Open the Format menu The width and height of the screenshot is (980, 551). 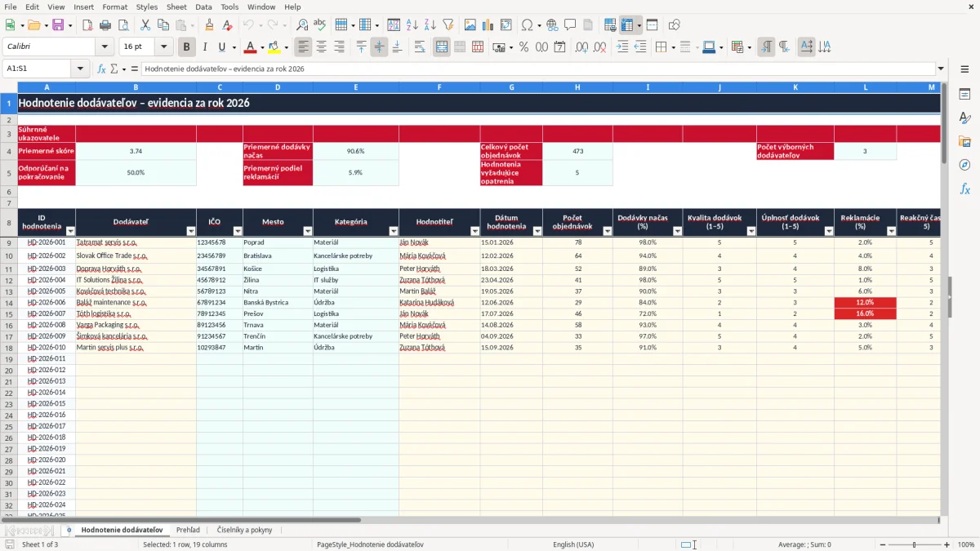click(114, 7)
